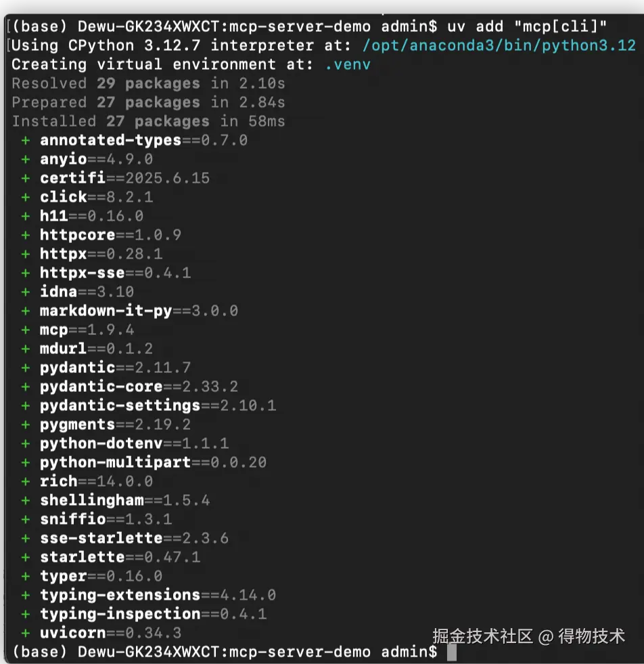
Task: Click the /opt/anaconda3/bin/python3.12 interpreter path
Action: click(500, 46)
